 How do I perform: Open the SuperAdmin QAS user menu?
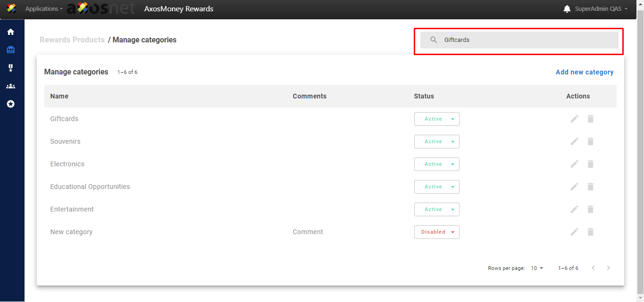point(601,9)
